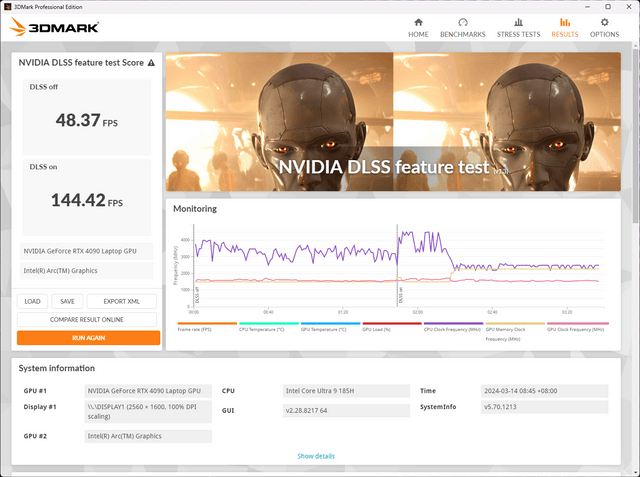Toggle the CPU Clock Frequency legend series
Image resolution: width=640 pixels, height=477 pixels.
452,329
